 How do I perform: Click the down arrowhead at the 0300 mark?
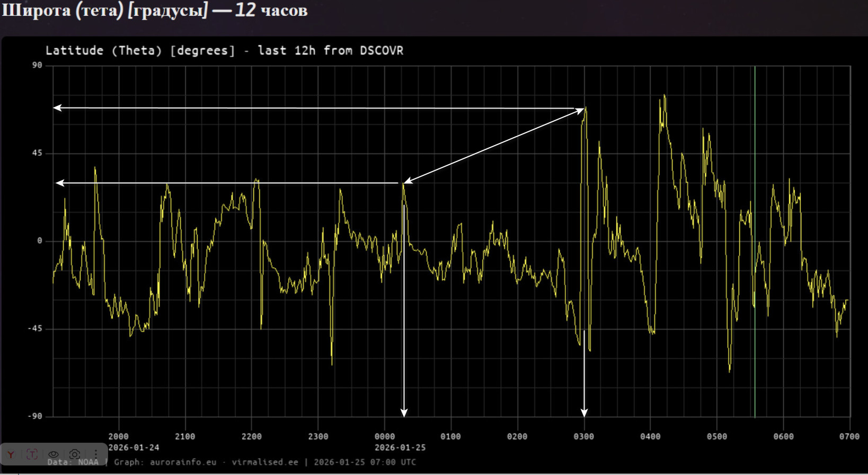(584, 413)
